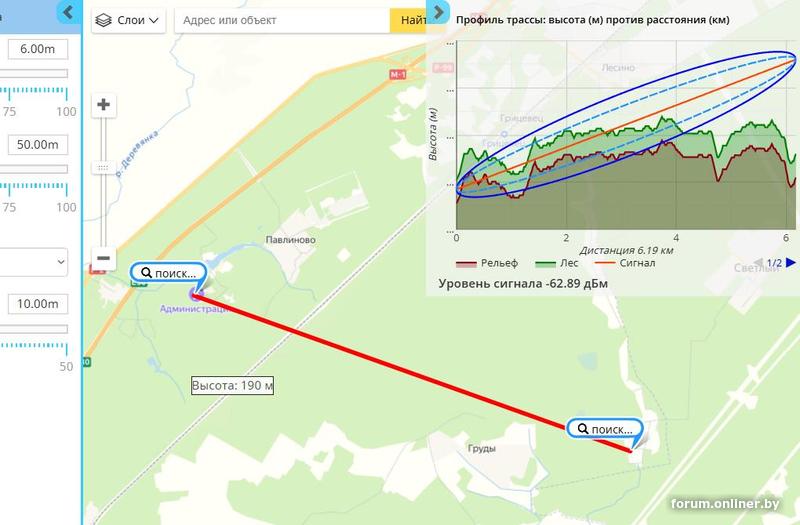Click поиск bubble near Администрация marker

pos(168,273)
